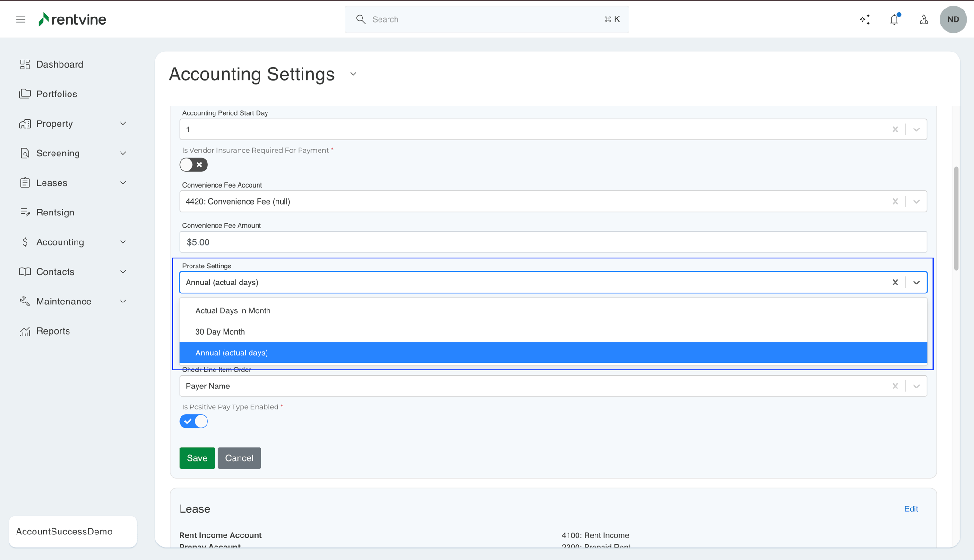
Task: Open the Dashboard from sidebar
Action: 60,64
